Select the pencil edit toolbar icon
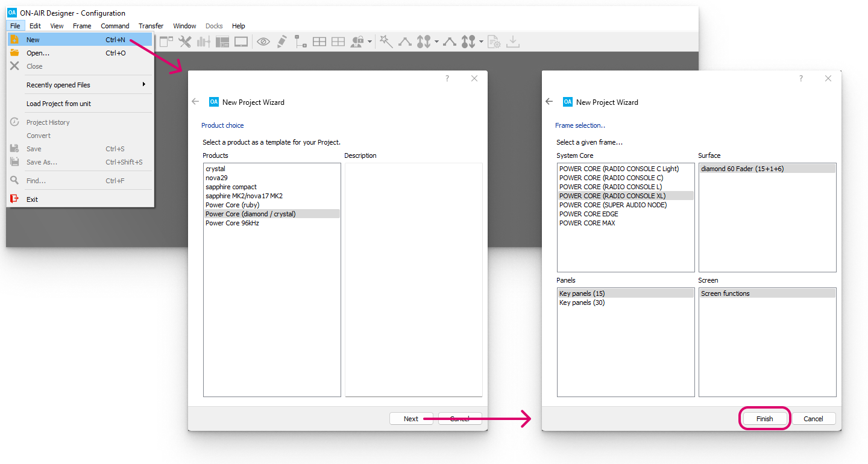Screen dimensions: 868x464 [281, 42]
